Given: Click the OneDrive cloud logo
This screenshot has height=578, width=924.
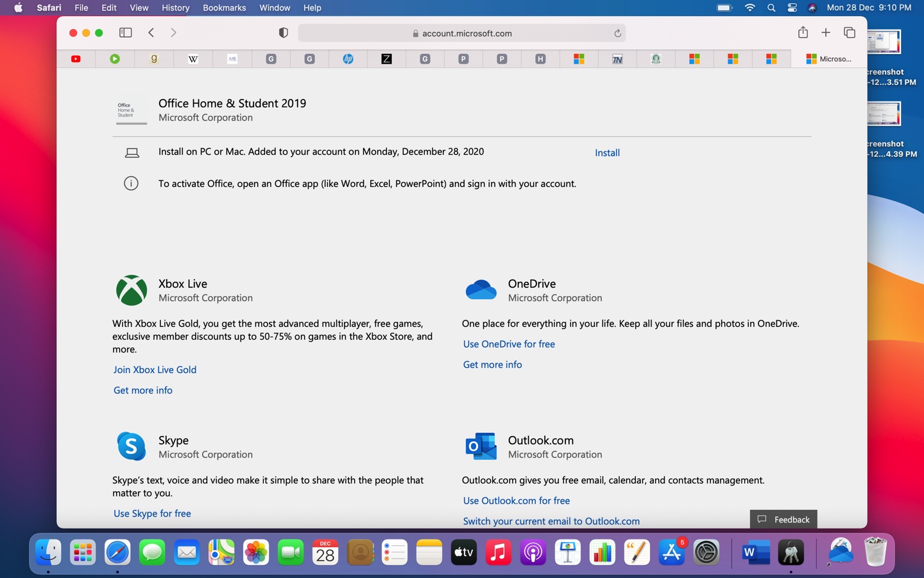Looking at the screenshot, I should (x=481, y=290).
